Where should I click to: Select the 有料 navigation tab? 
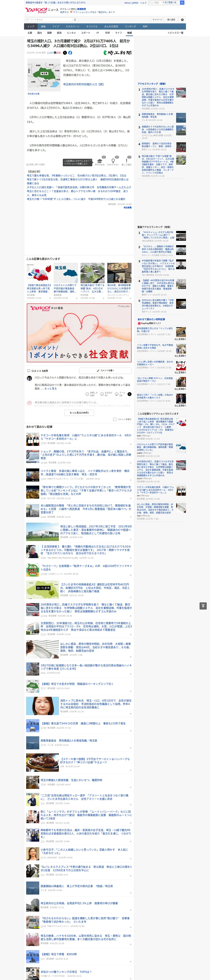[x=145, y=27]
